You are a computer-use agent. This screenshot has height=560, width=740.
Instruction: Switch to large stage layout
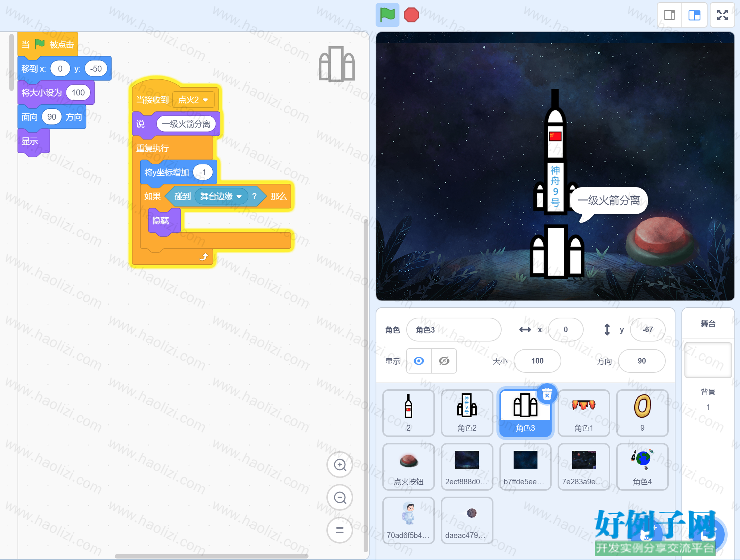point(694,15)
